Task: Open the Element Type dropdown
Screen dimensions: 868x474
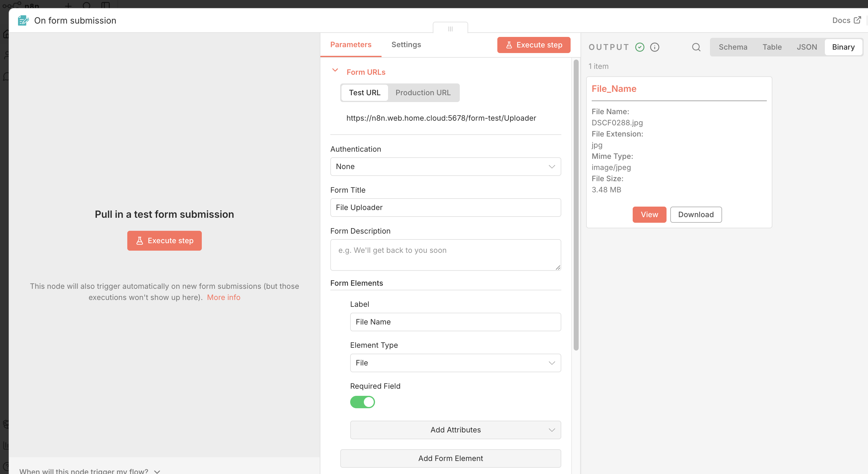Action: tap(455, 363)
